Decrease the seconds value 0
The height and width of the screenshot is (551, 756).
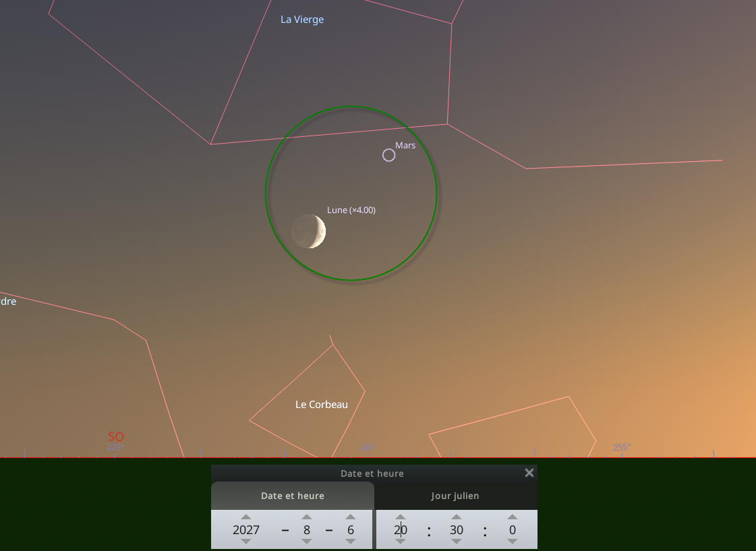coord(512,542)
